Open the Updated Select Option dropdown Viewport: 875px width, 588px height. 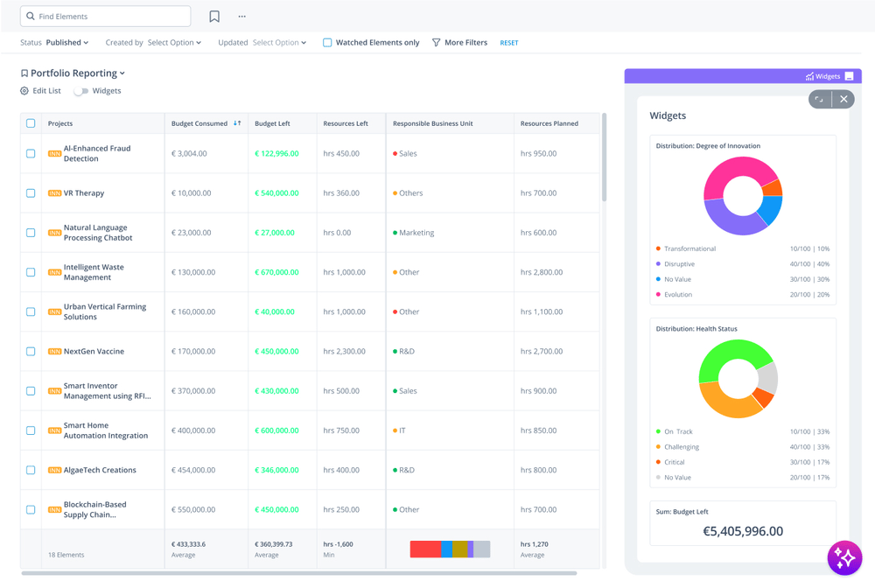[279, 42]
